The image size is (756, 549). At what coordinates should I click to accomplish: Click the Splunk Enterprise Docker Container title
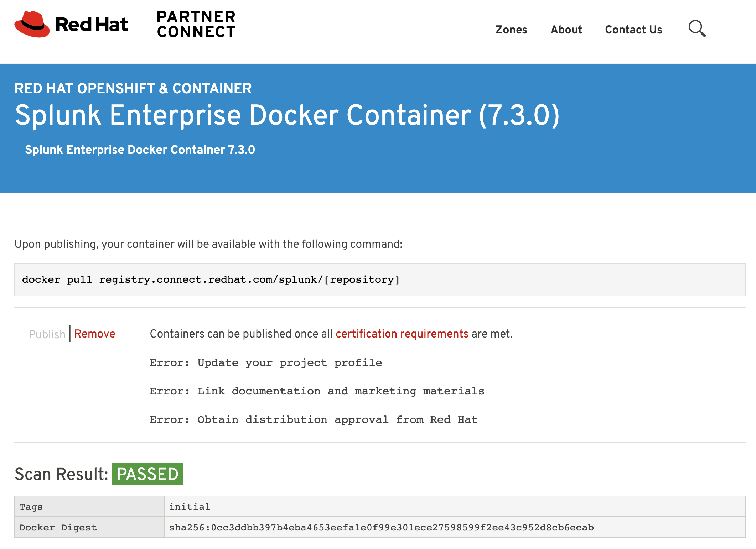coord(287,115)
